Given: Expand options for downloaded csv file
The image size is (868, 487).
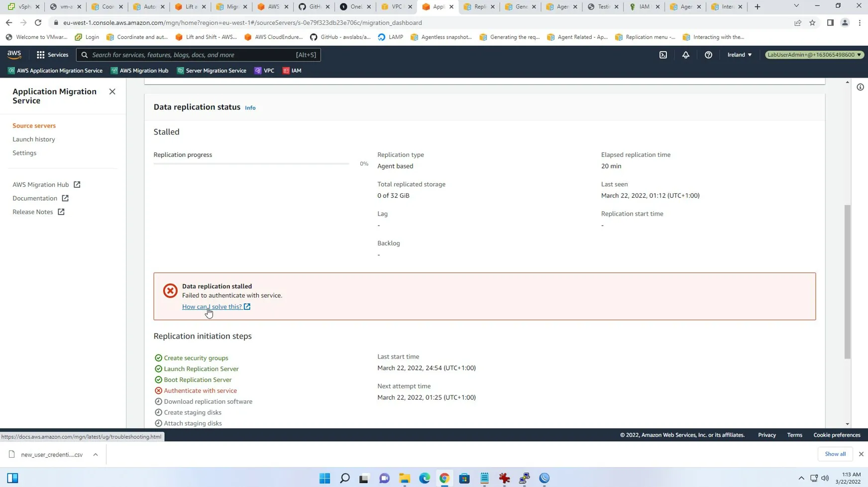Looking at the screenshot, I should (x=95, y=455).
